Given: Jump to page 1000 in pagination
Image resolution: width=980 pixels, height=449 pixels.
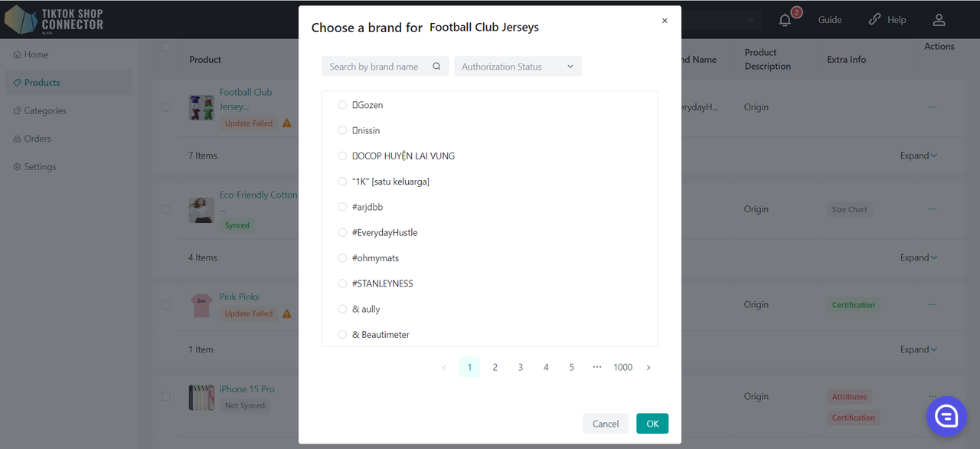Looking at the screenshot, I should tap(622, 368).
